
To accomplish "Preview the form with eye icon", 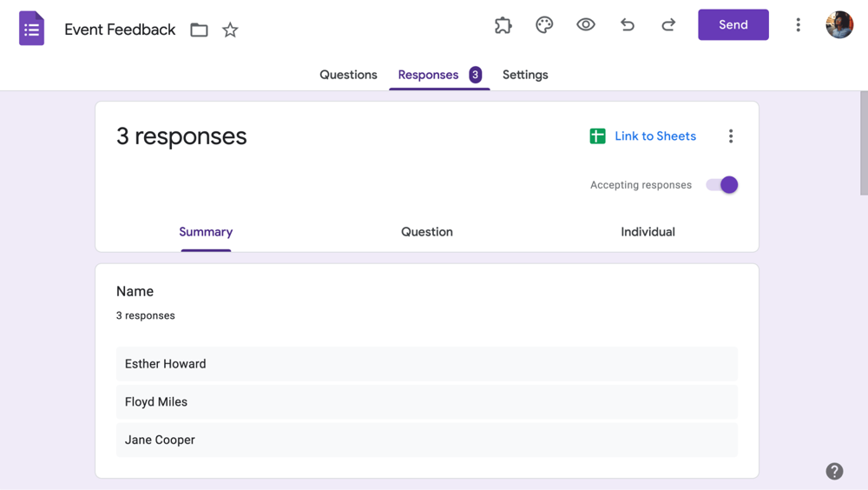I will [586, 25].
